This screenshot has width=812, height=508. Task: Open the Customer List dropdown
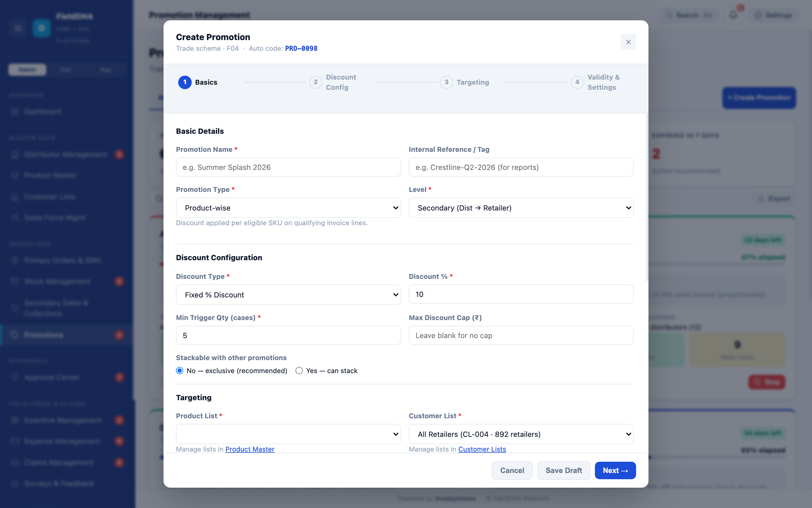coord(521,434)
